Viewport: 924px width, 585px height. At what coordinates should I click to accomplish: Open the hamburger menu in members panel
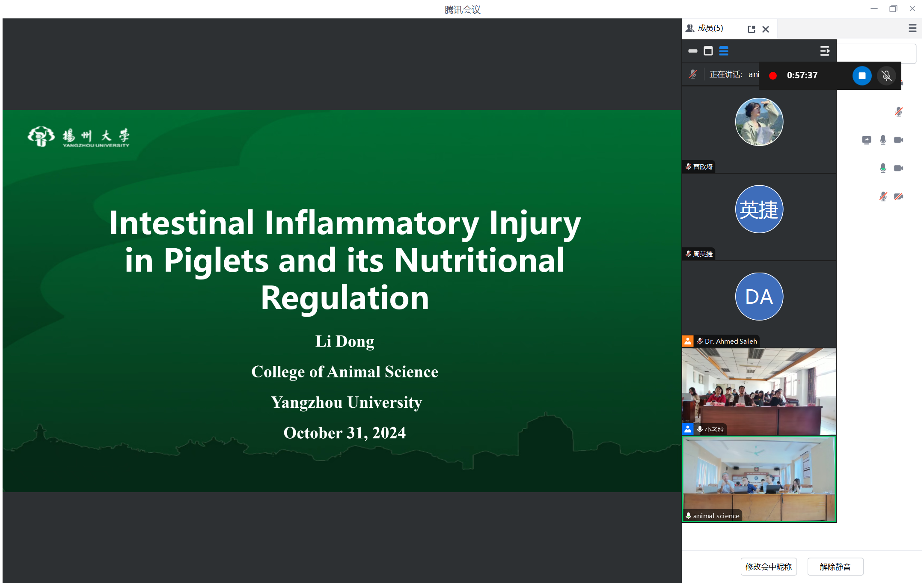click(912, 28)
